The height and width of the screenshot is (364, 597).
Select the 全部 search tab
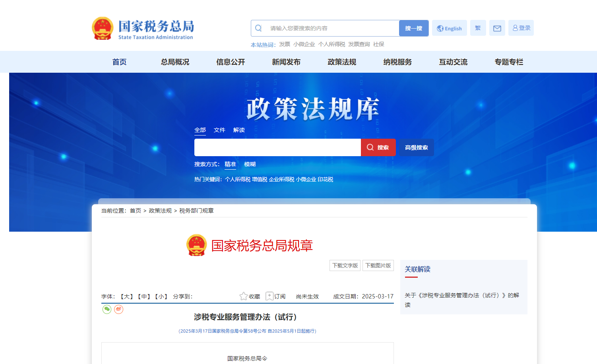(200, 130)
